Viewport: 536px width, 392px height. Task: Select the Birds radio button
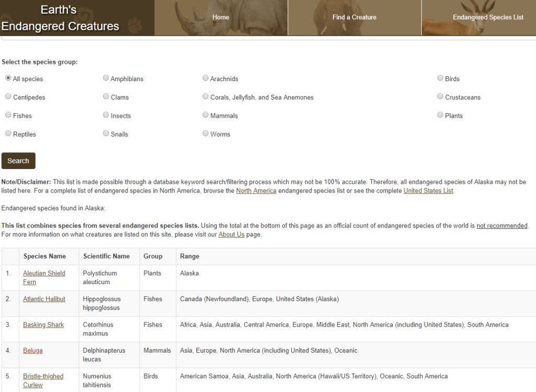tap(440, 77)
